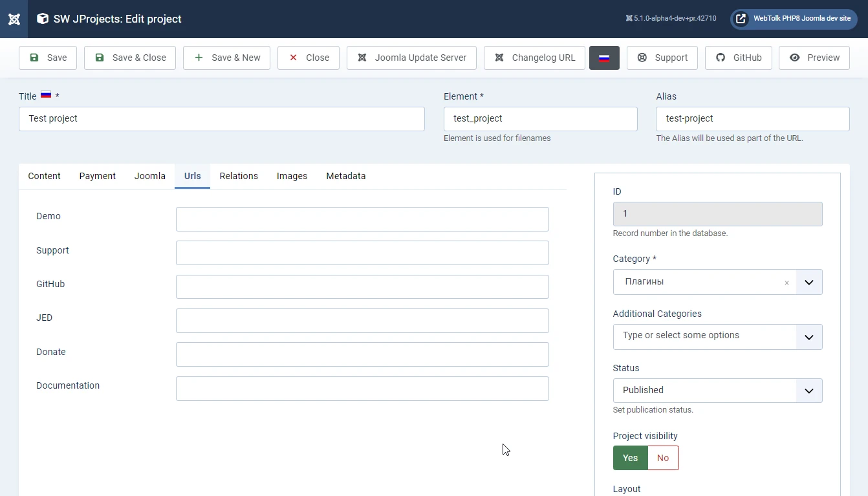Click the Title input field
Viewport: 868px width, 496px height.
222,119
